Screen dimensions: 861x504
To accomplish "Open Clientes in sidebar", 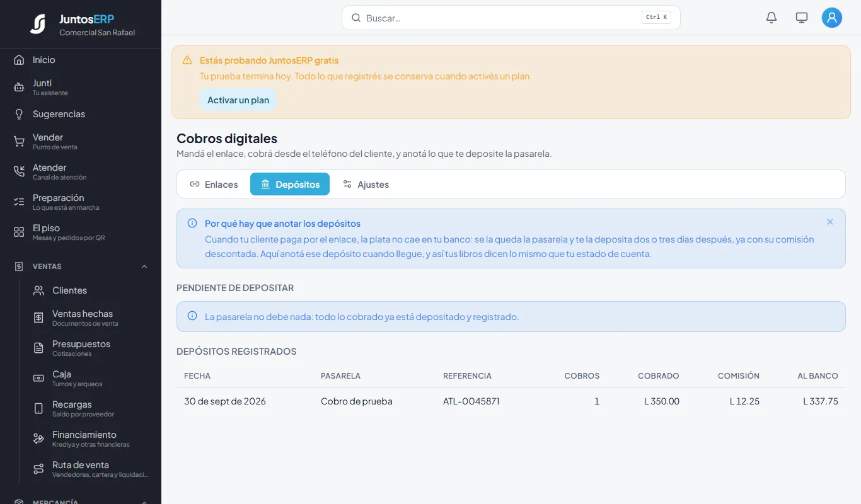I will 90,290.
